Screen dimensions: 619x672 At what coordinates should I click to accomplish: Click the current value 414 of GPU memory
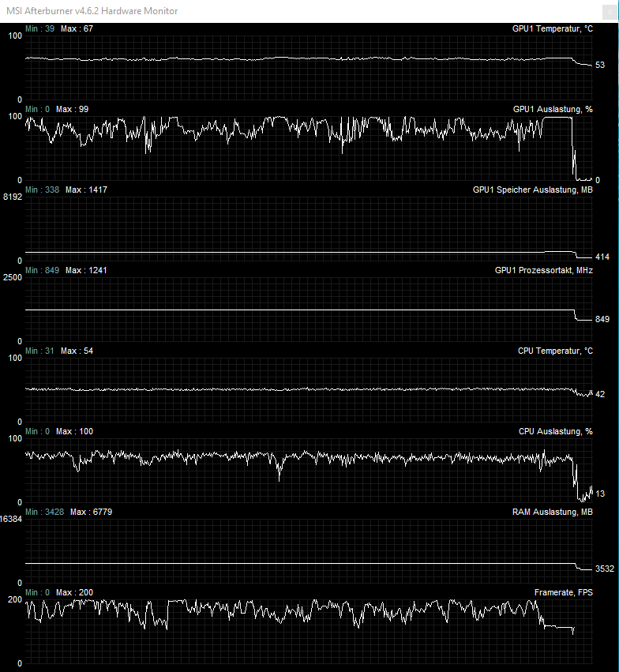click(602, 257)
